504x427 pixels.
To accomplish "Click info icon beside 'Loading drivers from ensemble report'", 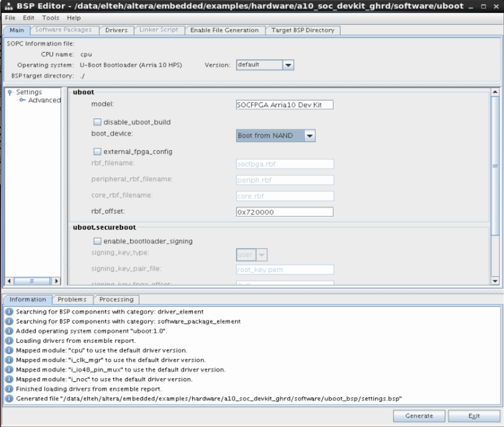I will [9, 341].
